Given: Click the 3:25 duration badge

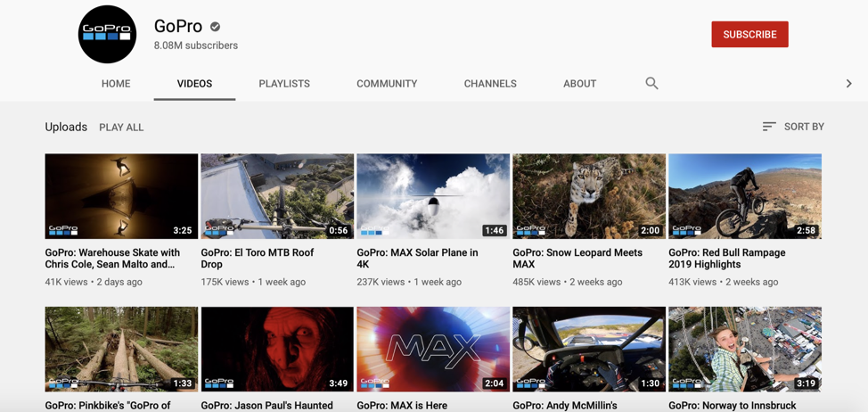Looking at the screenshot, I should coord(182,230).
